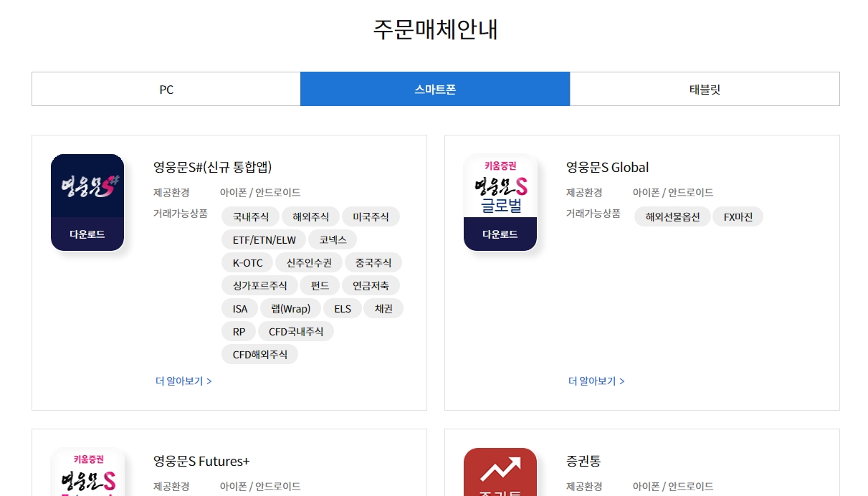Select the 해외선물옵션 tag
The height and width of the screenshot is (496, 868).
(x=672, y=216)
